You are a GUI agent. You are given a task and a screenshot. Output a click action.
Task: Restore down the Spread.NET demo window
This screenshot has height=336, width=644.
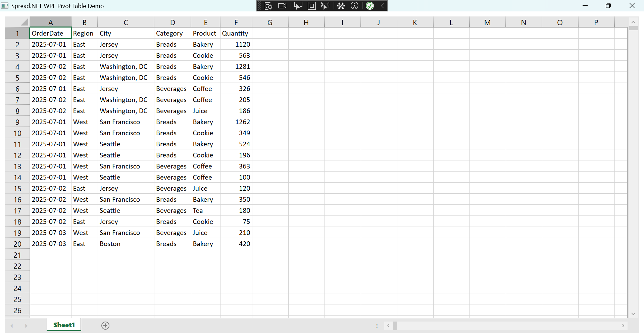point(608,6)
